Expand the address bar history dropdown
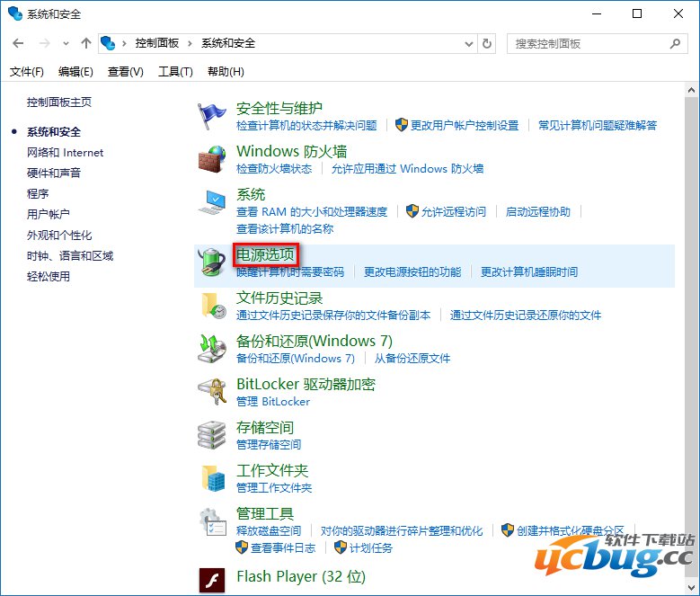This screenshot has height=596, width=700. pyautogui.click(x=468, y=43)
